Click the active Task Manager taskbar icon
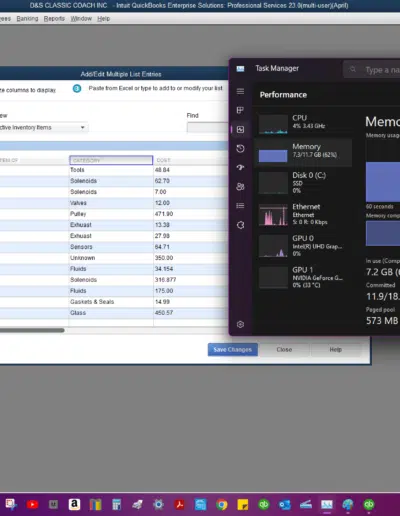 coord(327,504)
